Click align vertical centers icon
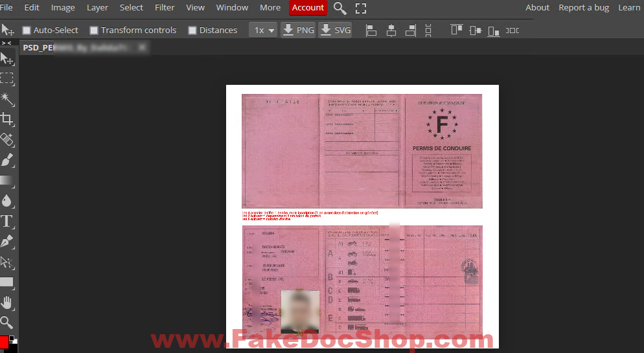Screen dimensions: 644x353 (475, 30)
